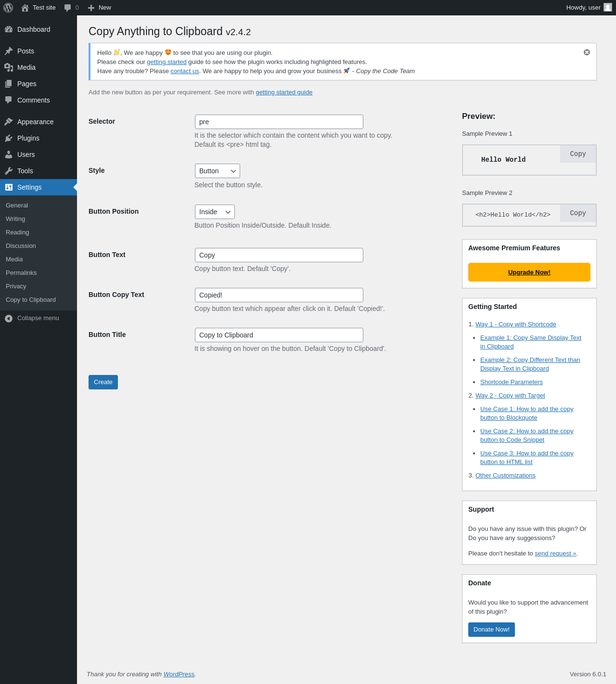The image size is (616, 684).
Task: Click the <h2>Hello World</h2> preview code
Action: (x=513, y=215)
